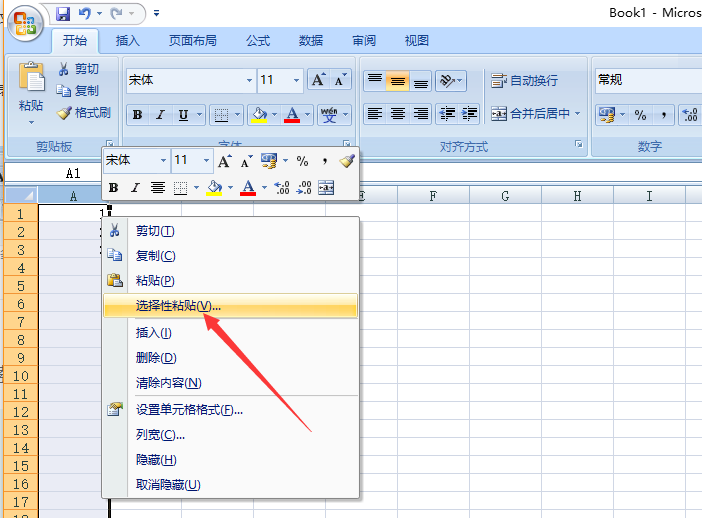Toggle Underline in the ribbon font group

point(183,115)
